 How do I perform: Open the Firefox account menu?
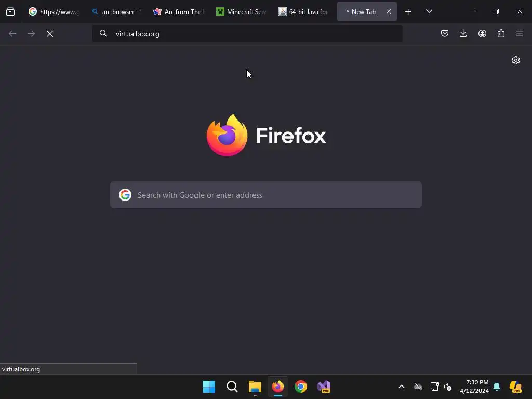point(482,33)
